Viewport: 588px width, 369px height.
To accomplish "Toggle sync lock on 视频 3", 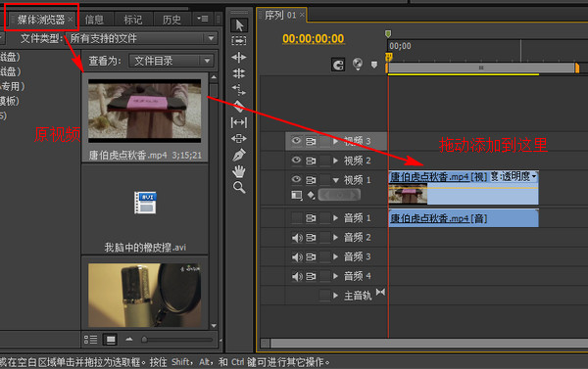I will (x=311, y=141).
